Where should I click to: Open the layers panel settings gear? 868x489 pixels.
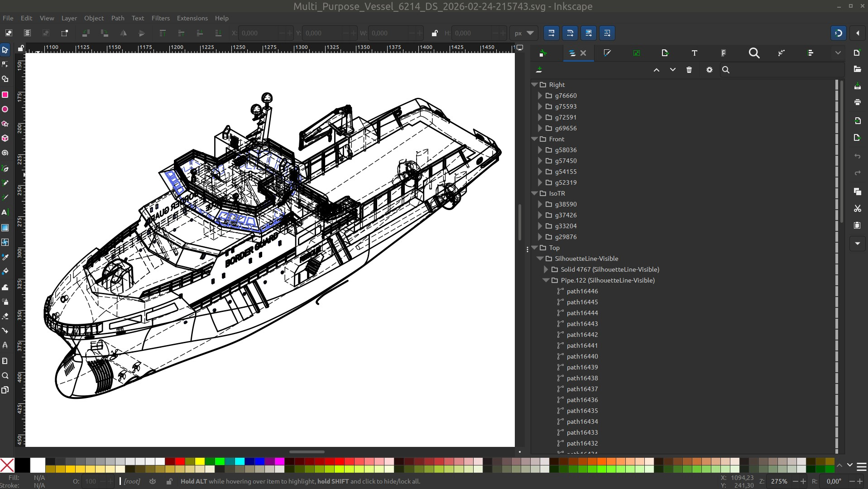(x=710, y=70)
